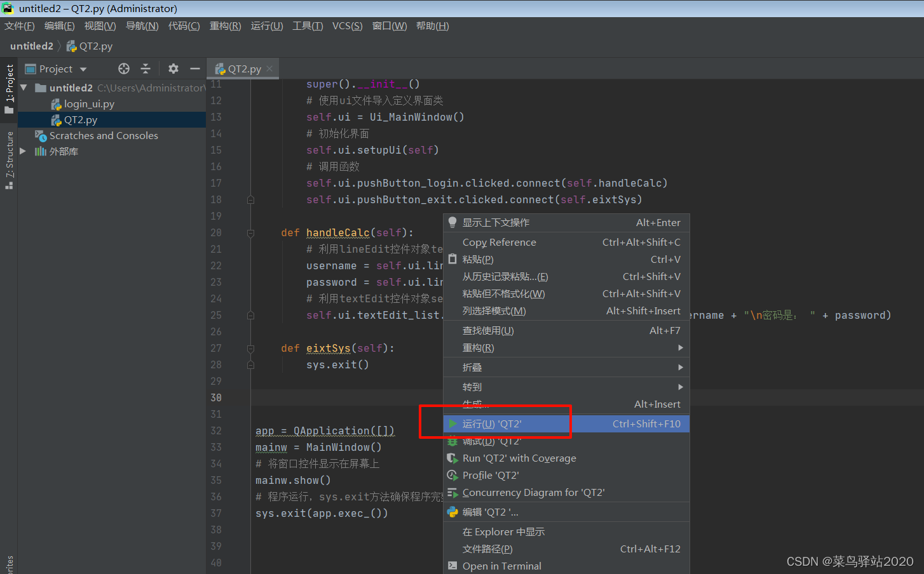Close the QT2.py editor tab

269,69
